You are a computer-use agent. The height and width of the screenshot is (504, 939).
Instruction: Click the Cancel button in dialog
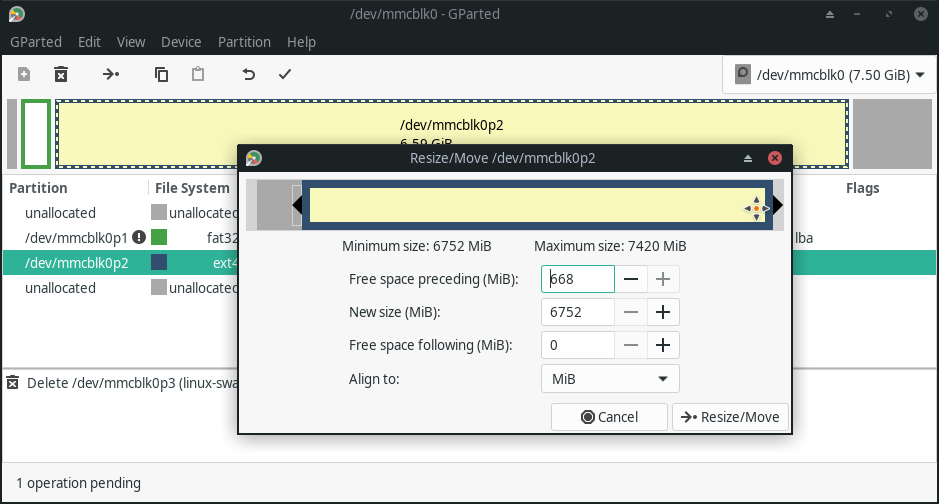tap(609, 417)
